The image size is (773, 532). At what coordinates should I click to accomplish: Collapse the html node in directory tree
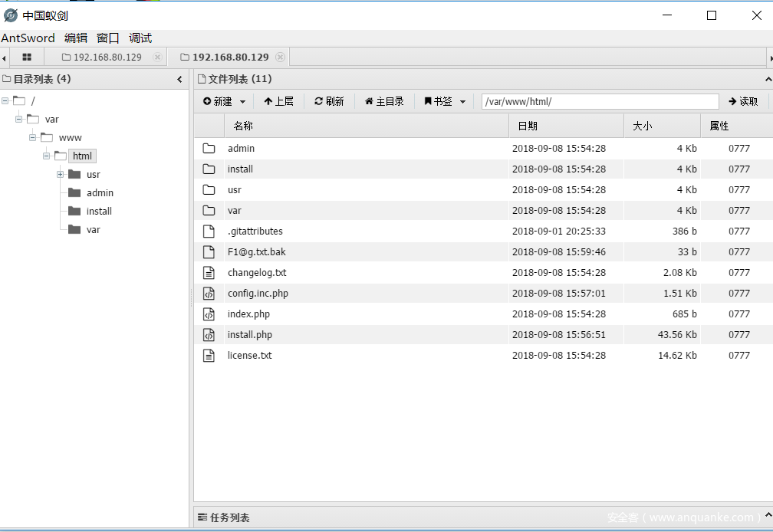[x=47, y=156]
